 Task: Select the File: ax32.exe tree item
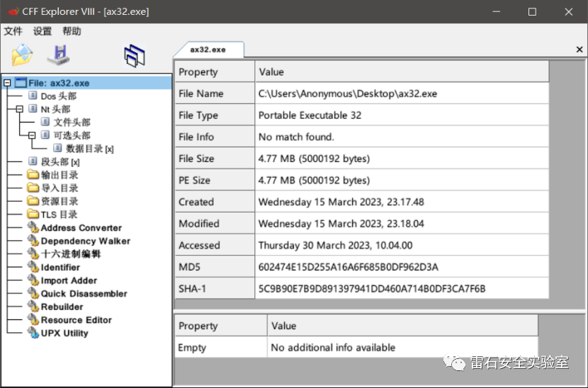point(59,83)
